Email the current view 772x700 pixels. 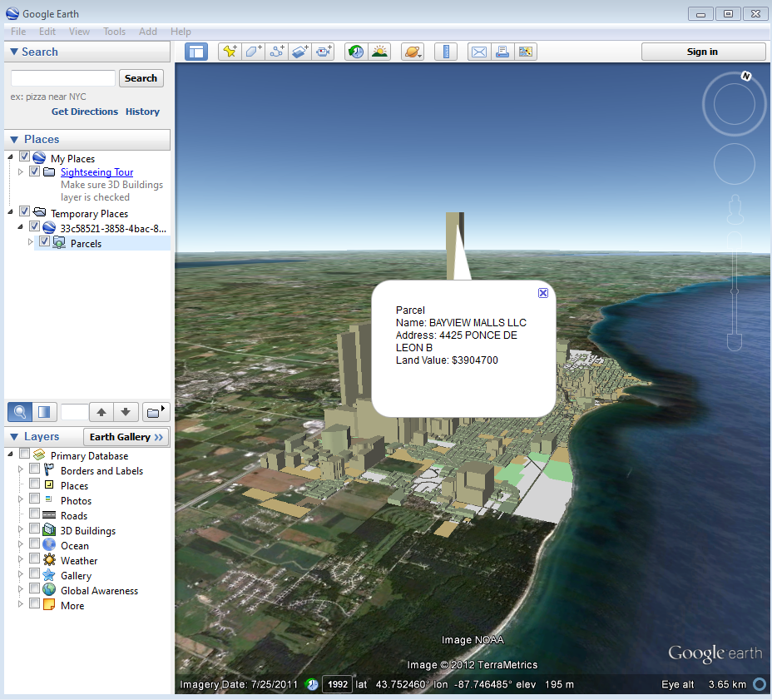[x=478, y=52]
